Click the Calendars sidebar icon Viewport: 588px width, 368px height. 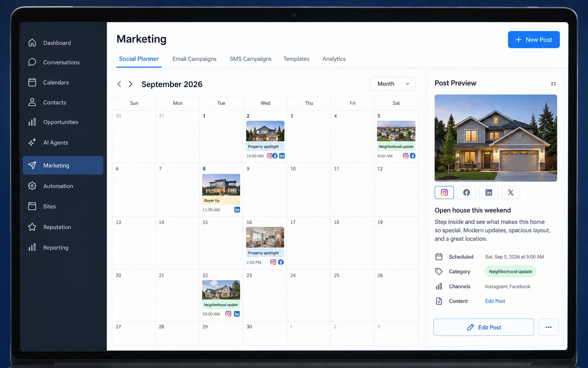(32, 82)
